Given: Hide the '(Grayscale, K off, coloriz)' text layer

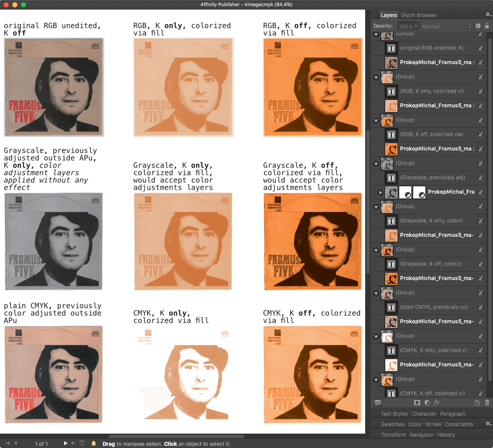Looking at the screenshot, I should pyautogui.click(x=480, y=264).
